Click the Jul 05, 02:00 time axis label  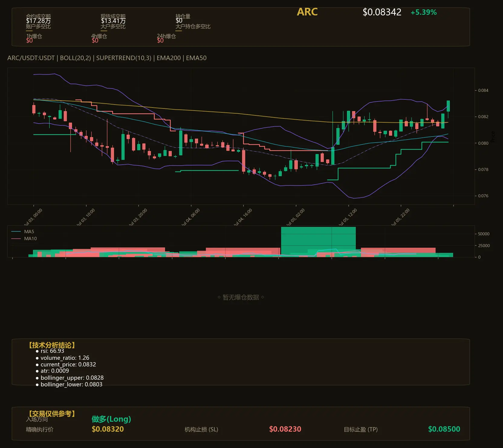(x=296, y=217)
